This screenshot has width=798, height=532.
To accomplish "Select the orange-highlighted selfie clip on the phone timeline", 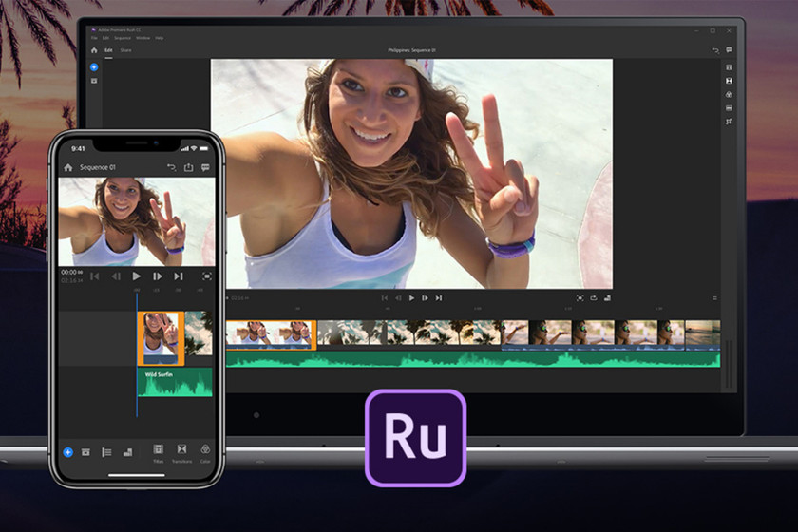I will 161,338.
